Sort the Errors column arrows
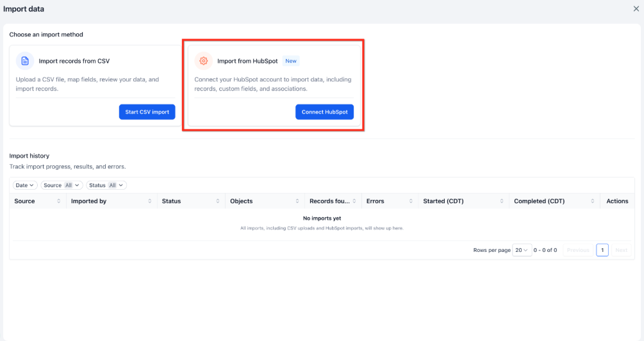 pyautogui.click(x=411, y=201)
